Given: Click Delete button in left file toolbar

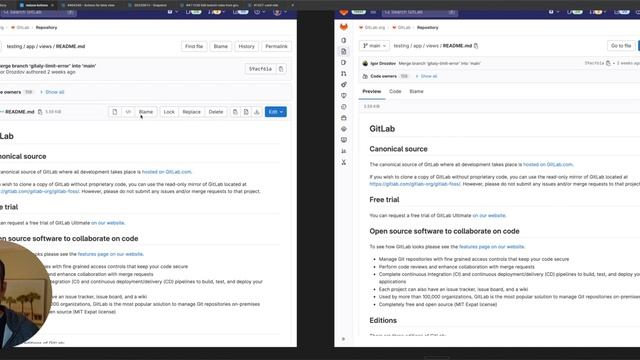Looking at the screenshot, I should [216, 112].
